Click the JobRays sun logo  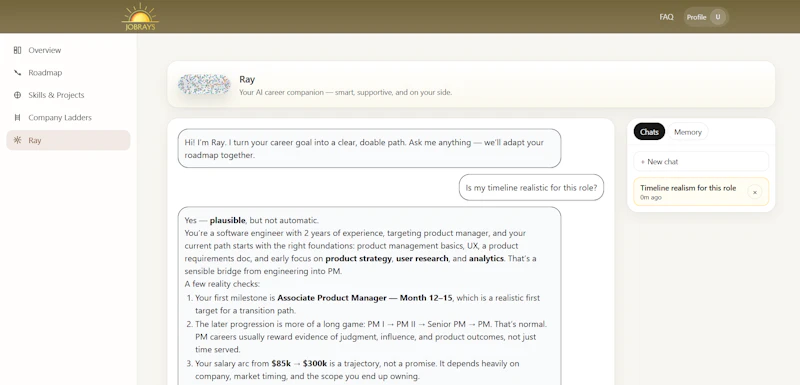point(140,17)
